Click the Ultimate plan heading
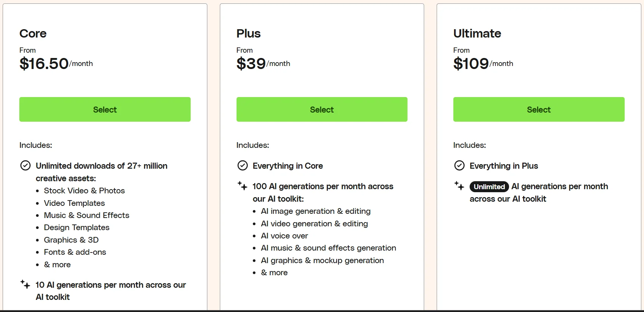This screenshot has height=312, width=644. click(x=477, y=33)
